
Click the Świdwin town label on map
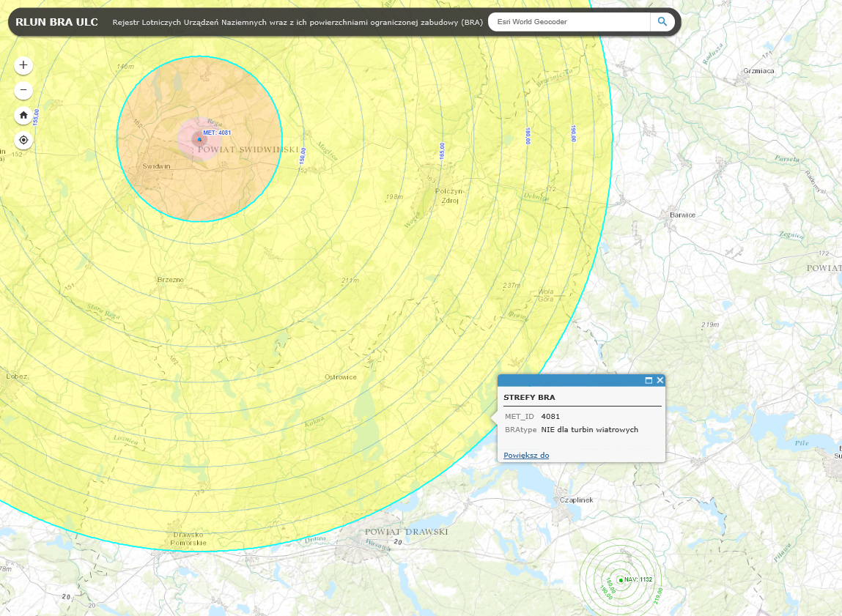157,166
